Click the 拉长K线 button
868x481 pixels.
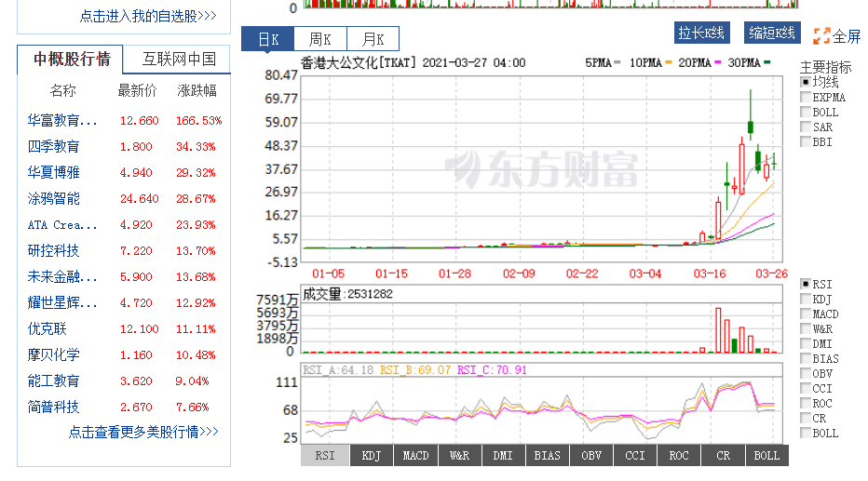coord(701,33)
